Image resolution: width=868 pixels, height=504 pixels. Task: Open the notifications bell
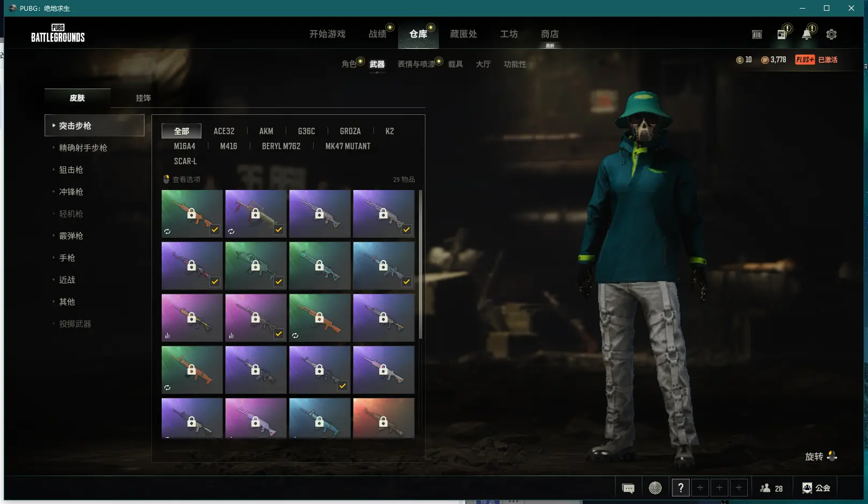pos(806,34)
